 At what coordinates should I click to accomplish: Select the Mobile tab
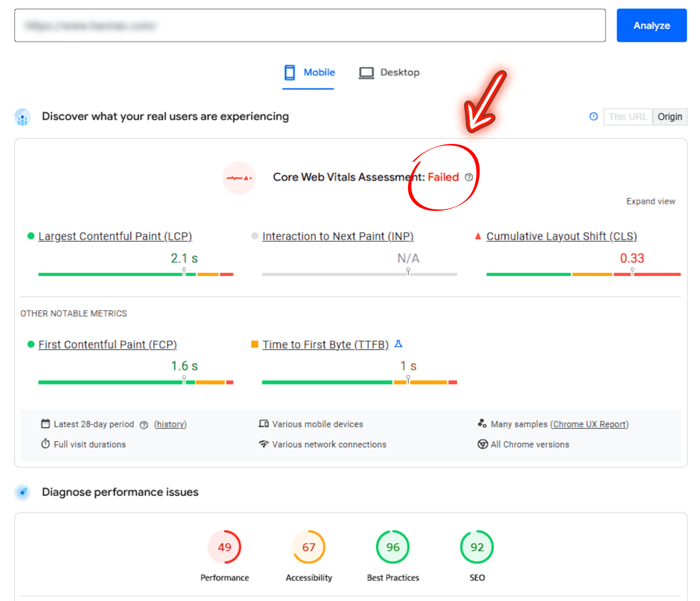coord(309,72)
